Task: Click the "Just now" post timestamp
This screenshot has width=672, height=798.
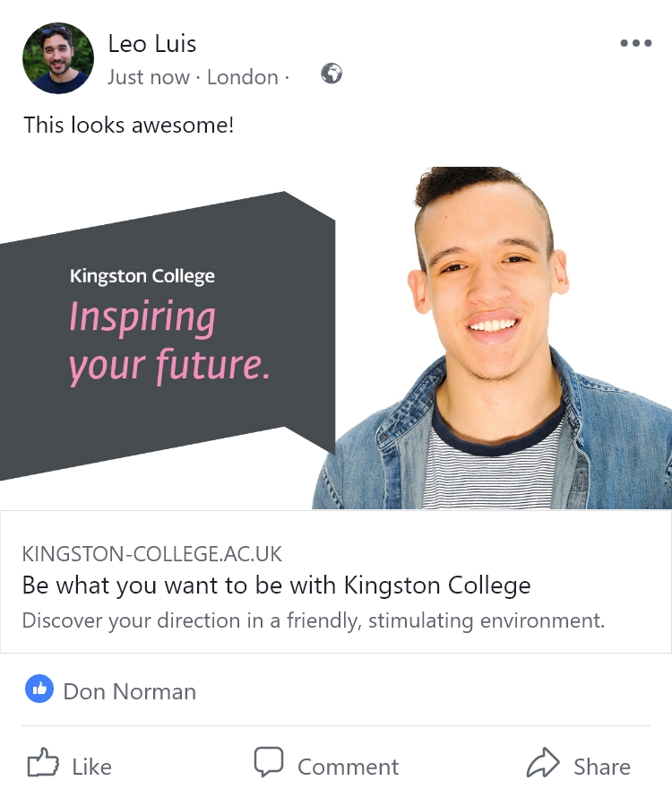Action: [x=148, y=77]
